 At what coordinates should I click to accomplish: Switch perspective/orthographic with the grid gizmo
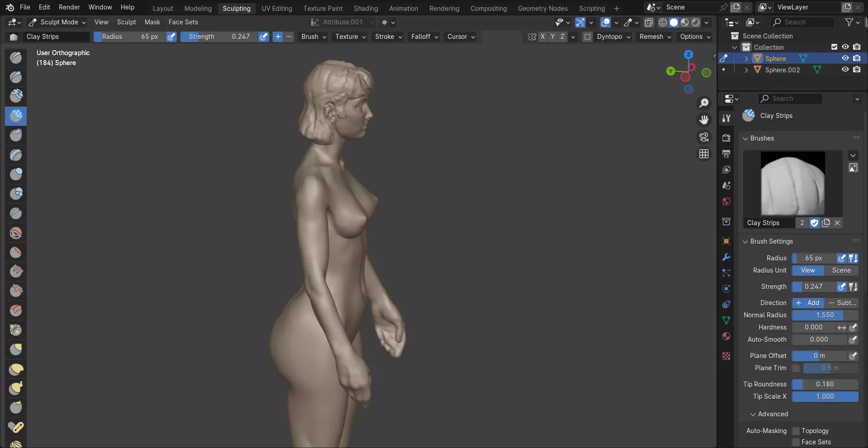(704, 154)
